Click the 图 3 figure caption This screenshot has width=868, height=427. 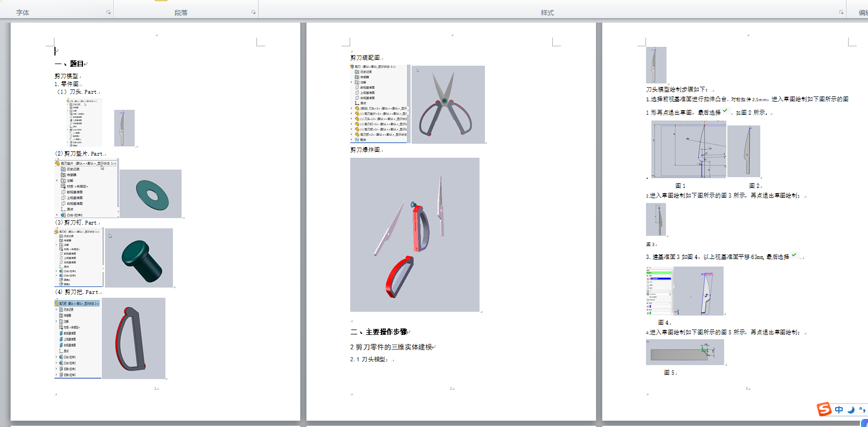(x=650, y=244)
